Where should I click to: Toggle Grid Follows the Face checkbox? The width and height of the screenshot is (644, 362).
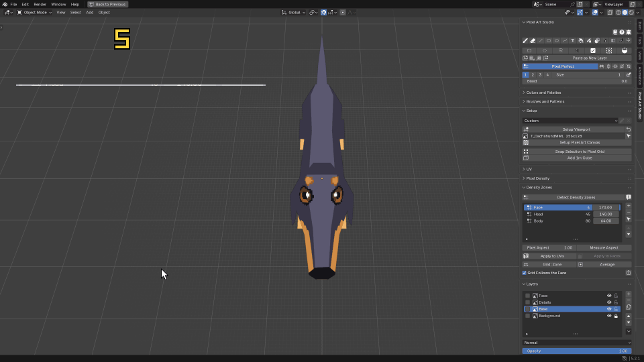click(x=525, y=273)
